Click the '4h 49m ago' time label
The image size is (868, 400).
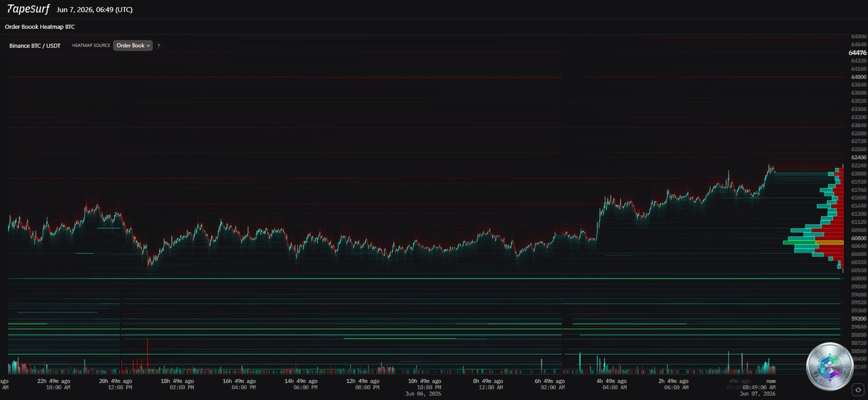(x=611, y=381)
